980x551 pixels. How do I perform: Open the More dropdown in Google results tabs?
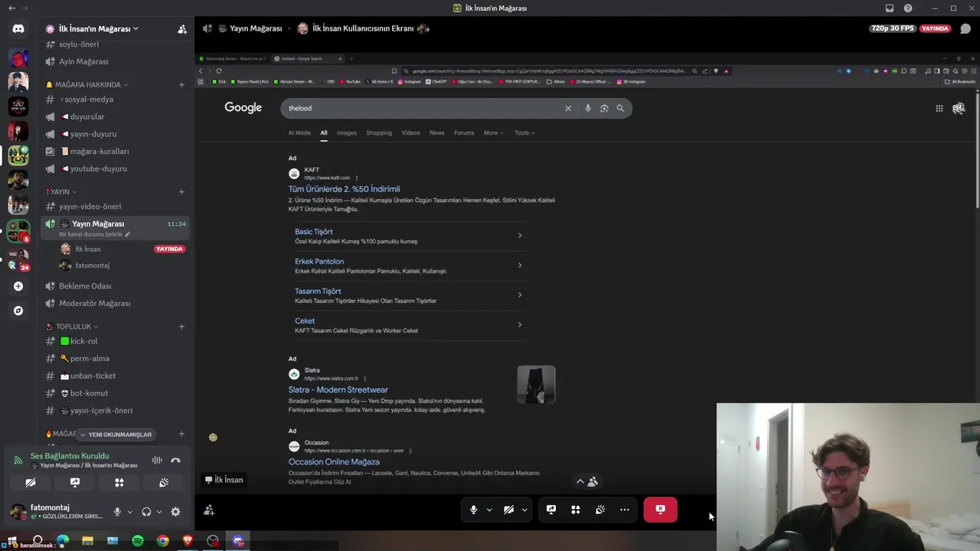(x=493, y=133)
